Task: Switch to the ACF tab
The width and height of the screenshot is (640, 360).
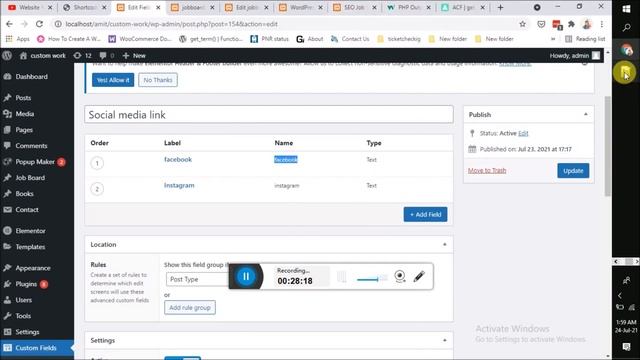Action: pyautogui.click(x=463, y=7)
